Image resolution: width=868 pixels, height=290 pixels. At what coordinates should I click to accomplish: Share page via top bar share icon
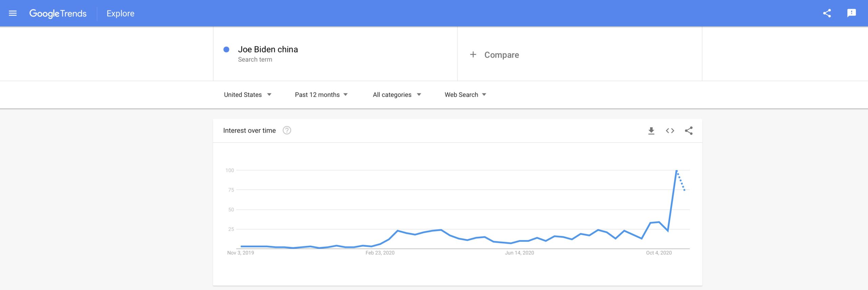[827, 13]
